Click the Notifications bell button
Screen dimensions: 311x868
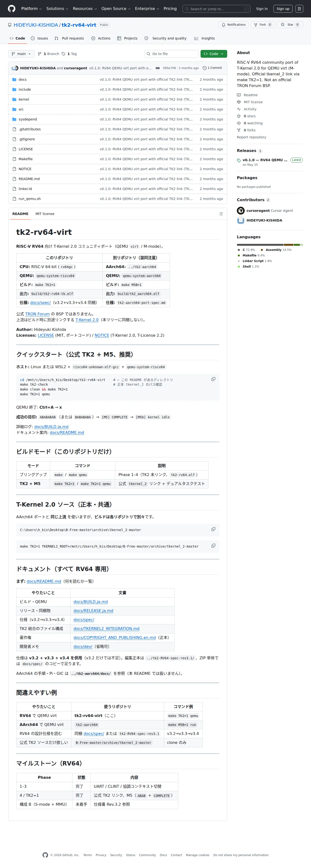tap(233, 24)
